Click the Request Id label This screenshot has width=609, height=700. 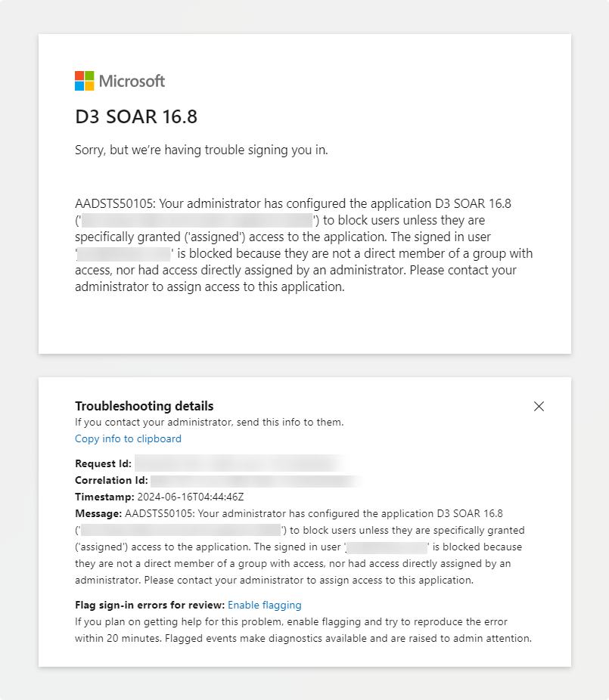(x=103, y=463)
